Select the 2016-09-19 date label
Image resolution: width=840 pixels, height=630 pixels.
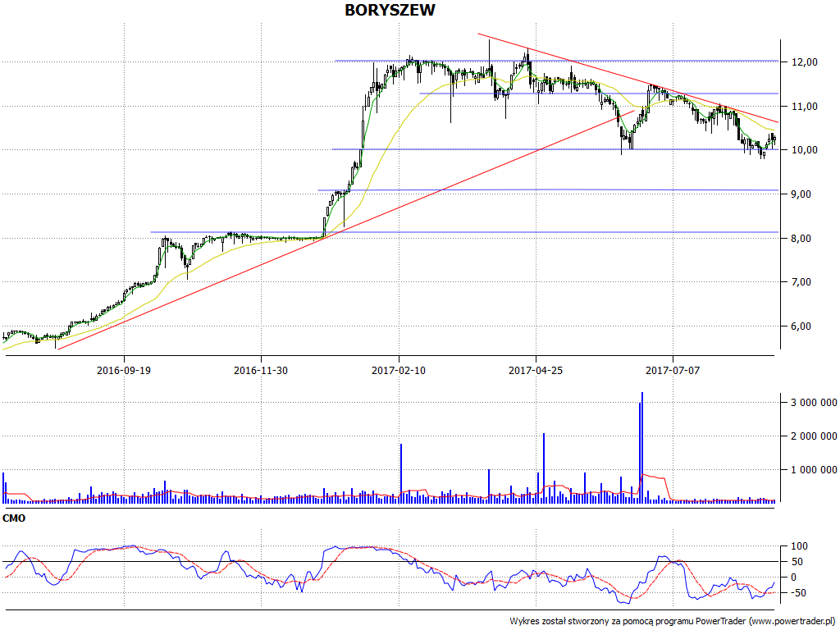point(124,370)
